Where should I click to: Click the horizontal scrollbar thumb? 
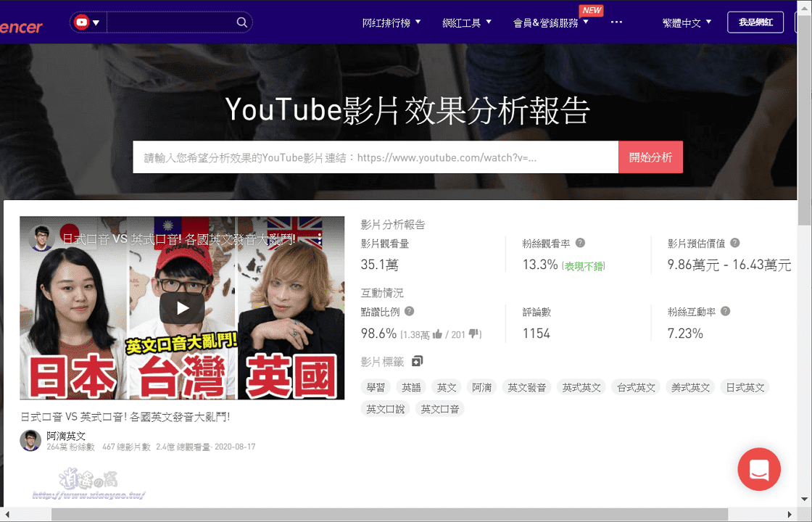pos(389,514)
